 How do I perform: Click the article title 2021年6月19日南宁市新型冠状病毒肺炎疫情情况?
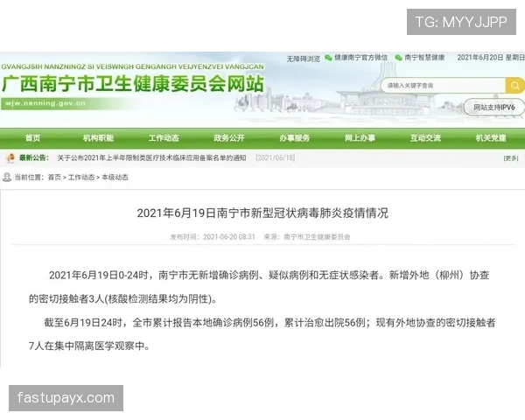coord(262,213)
